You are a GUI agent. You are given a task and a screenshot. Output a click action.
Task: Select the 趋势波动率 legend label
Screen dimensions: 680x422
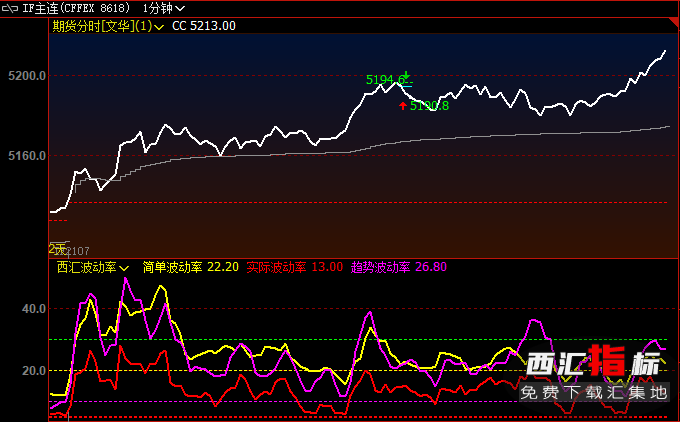click(x=380, y=268)
